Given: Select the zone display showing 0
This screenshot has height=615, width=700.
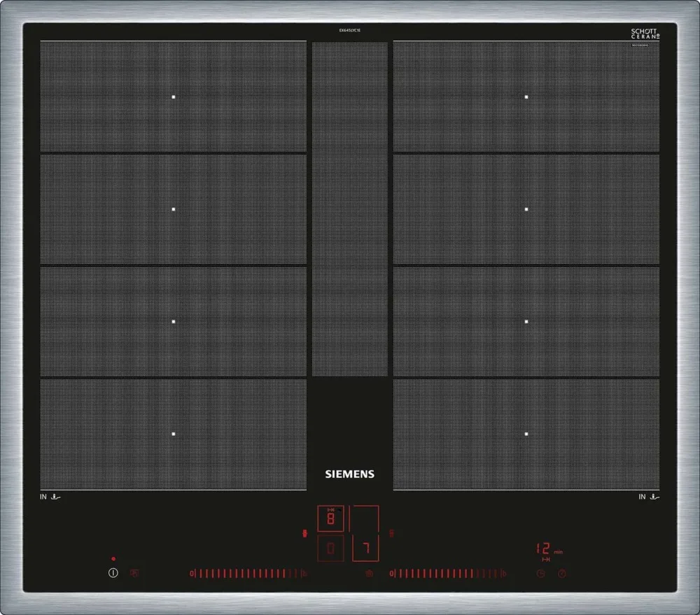Looking at the screenshot, I should pos(331,548).
